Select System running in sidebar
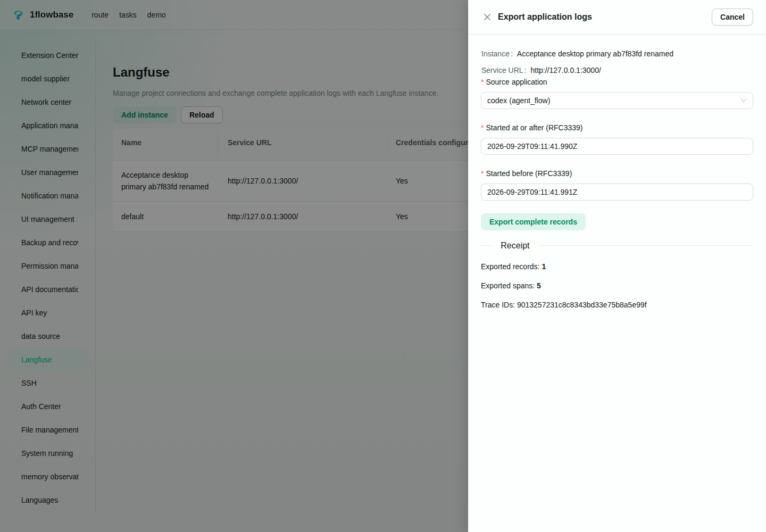The width and height of the screenshot is (766, 532). 48,453
